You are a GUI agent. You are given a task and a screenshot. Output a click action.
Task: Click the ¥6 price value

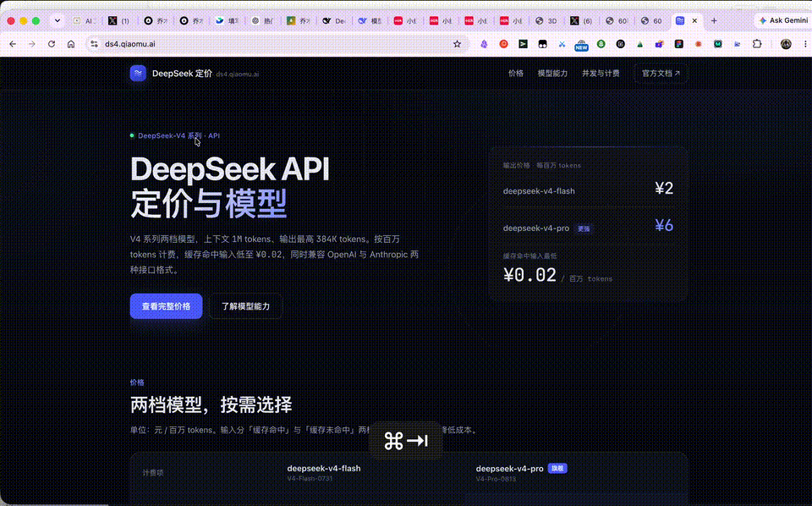click(664, 226)
